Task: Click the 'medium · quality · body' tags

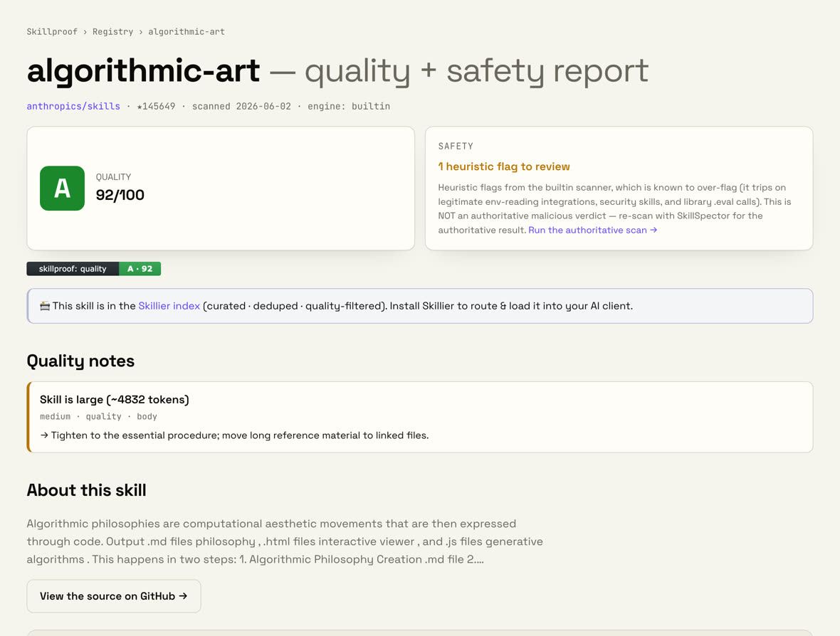Action: (98, 416)
